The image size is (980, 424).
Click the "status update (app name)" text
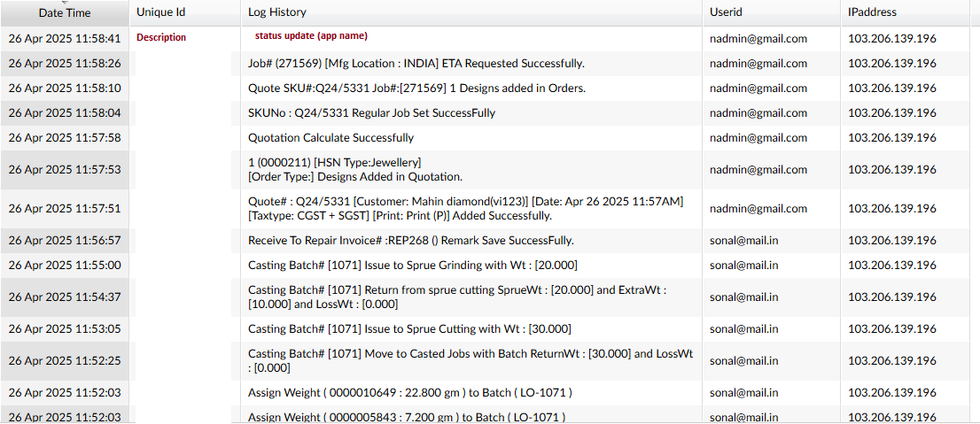click(311, 36)
